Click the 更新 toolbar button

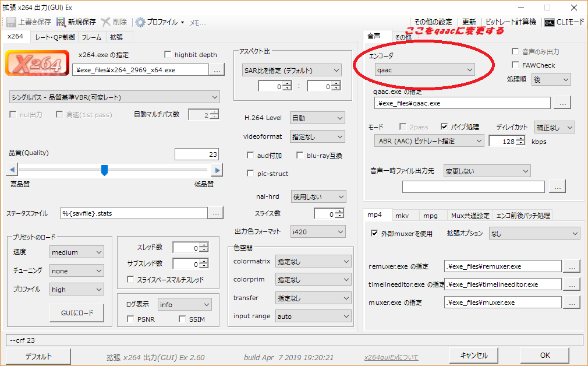click(x=469, y=22)
